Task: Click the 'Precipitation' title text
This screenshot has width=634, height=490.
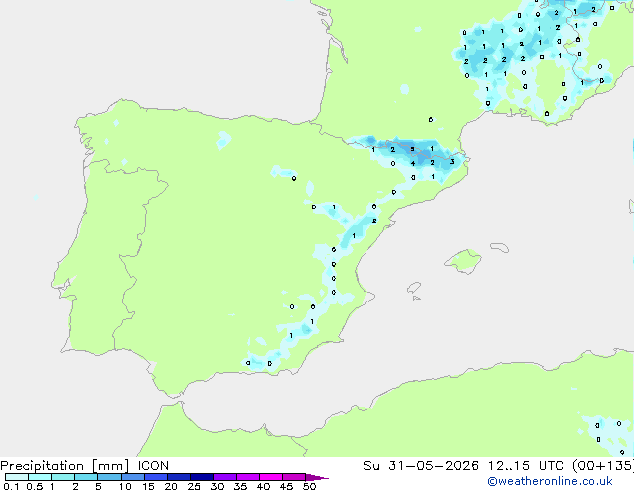Action: (x=42, y=466)
